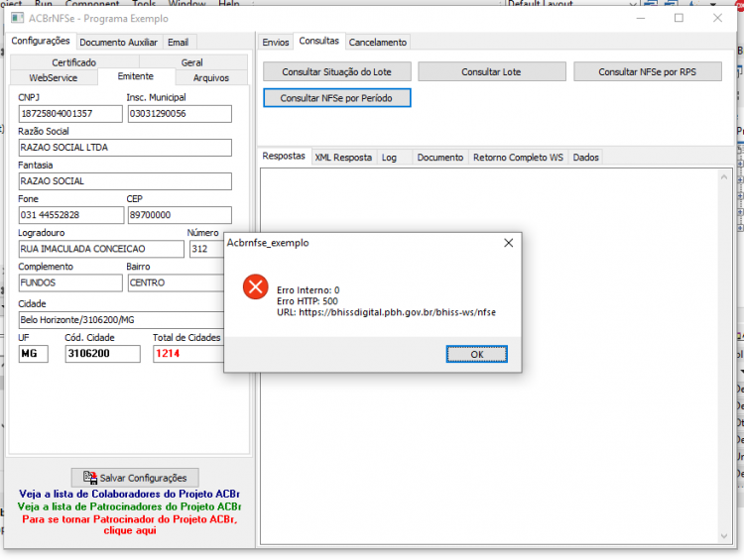Click the Fone input field

pos(71,215)
